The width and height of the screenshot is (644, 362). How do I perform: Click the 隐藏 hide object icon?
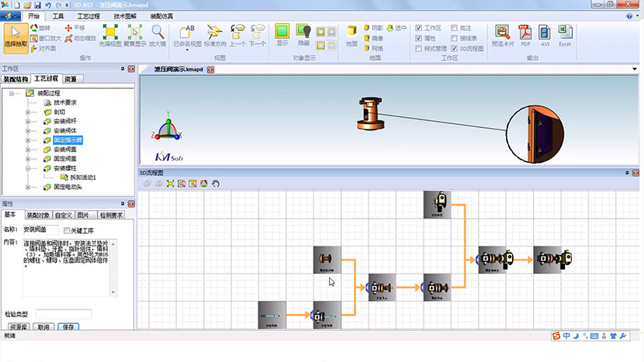304,35
